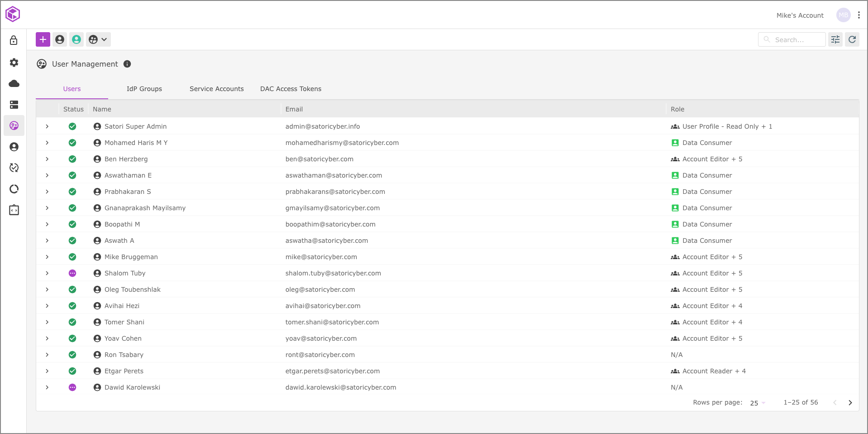Click the lock icon in left sidebar
This screenshot has height=434, width=868.
(x=14, y=40)
